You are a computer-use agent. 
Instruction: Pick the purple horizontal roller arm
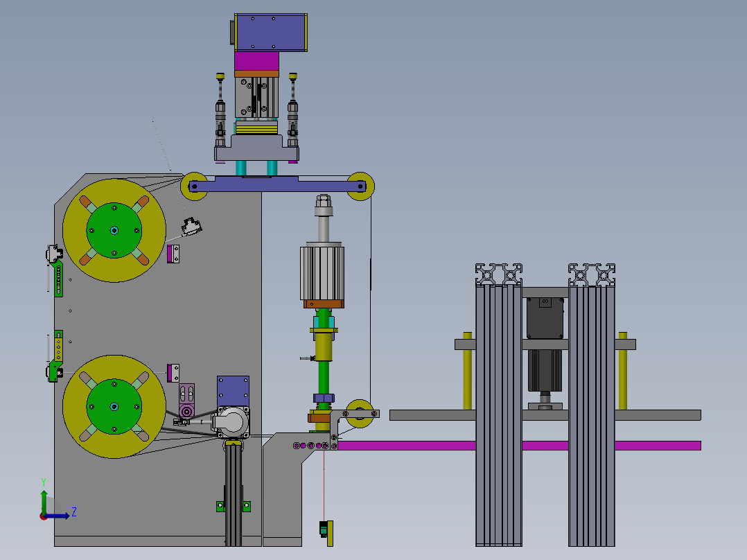click(x=277, y=184)
